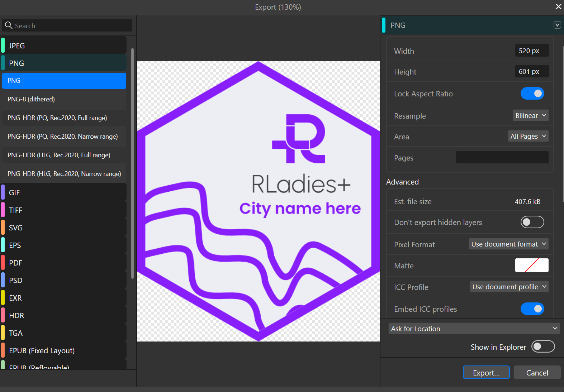
Task: Open the Area All Pages dropdown
Action: [528, 136]
